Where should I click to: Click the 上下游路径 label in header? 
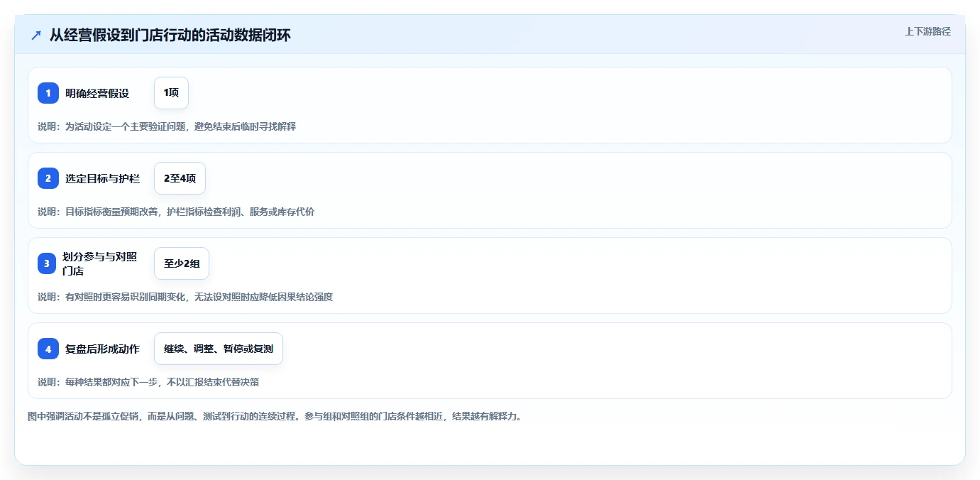coord(927,31)
